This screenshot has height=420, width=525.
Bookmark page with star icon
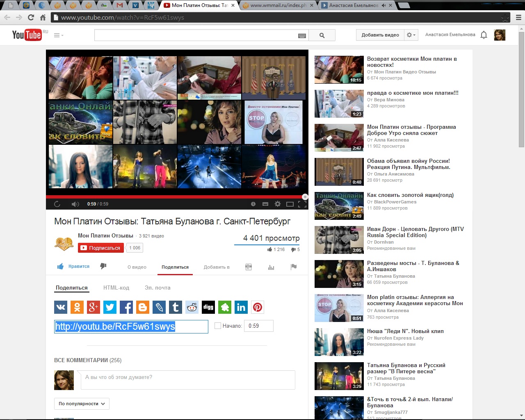pyautogui.click(x=505, y=18)
